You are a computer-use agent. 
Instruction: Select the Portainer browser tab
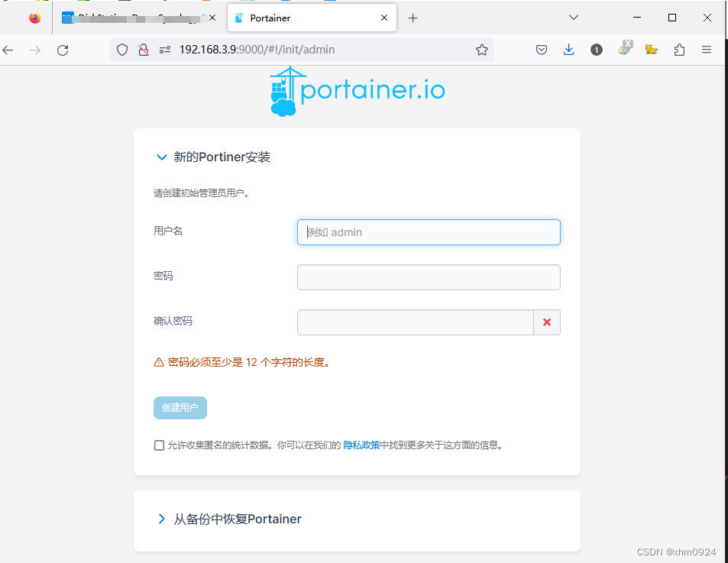(x=312, y=18)
